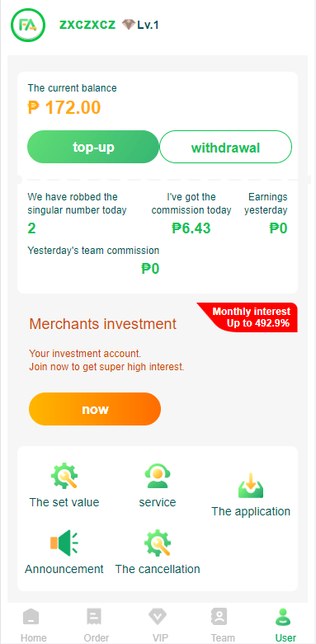
Task: Click the diamond level badge icon
Action: 128,25
